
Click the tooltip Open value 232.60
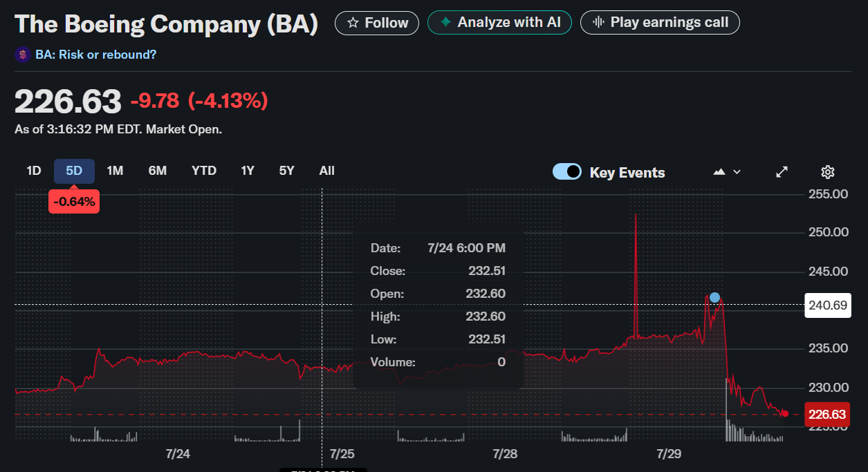click(x=486, y=294)
